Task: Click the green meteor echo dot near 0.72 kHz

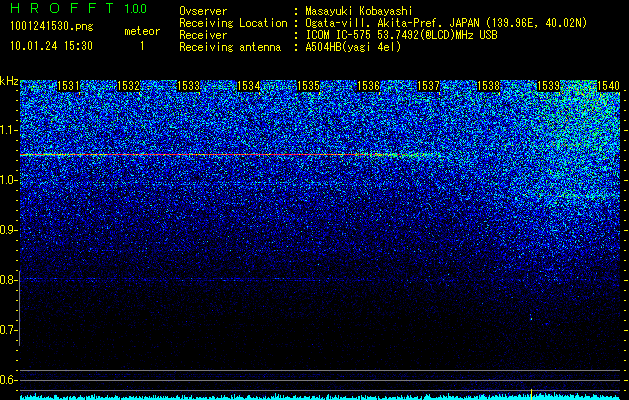Action: [x=531, y=319]
